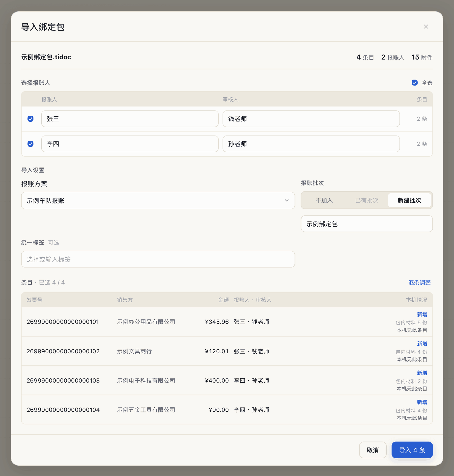Click the amount ¥345.96
This screenshot has height=476, width=454.
[217, 322]
